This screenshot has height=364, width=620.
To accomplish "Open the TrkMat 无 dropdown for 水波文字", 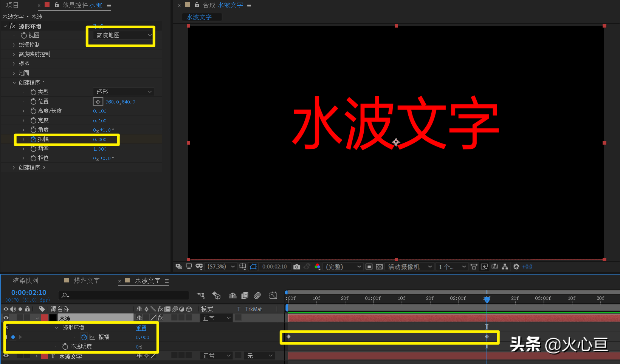I will click(x=260, y=356).
